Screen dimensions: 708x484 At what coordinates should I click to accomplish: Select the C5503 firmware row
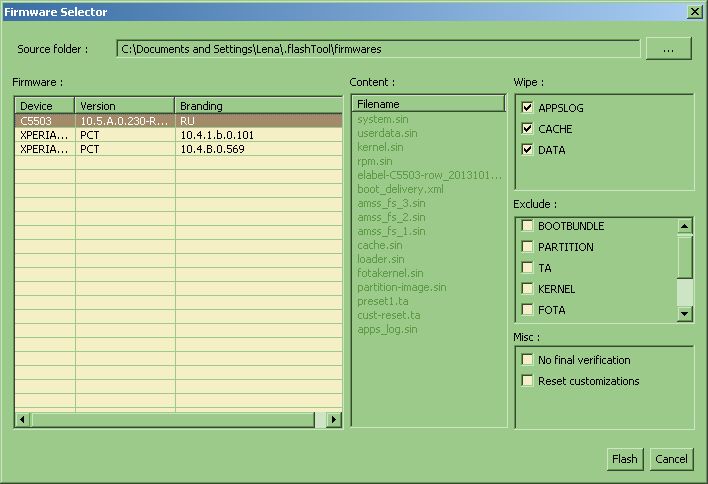point(45,120)
